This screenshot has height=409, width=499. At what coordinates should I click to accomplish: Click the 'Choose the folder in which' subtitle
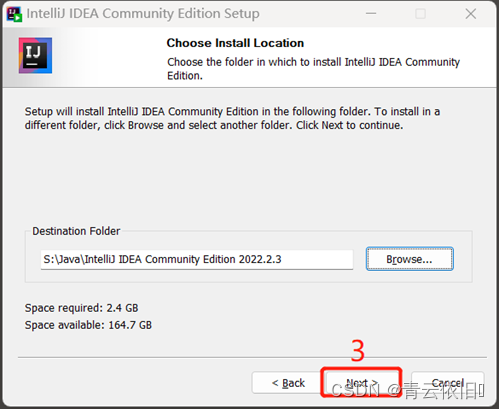click(x=313, y=69)
